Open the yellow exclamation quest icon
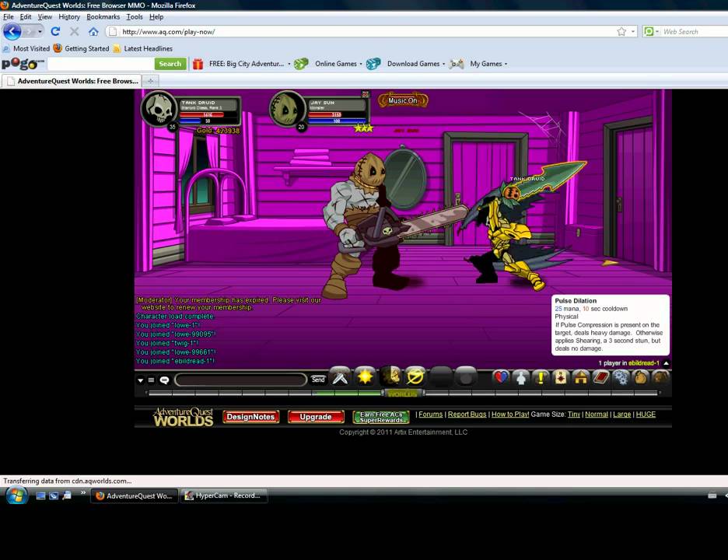This screenshot has height=560, width=728. click(541, 377)
